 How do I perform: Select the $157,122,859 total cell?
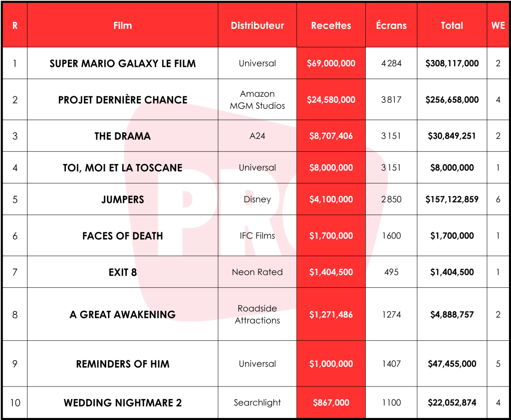point(452,200)
